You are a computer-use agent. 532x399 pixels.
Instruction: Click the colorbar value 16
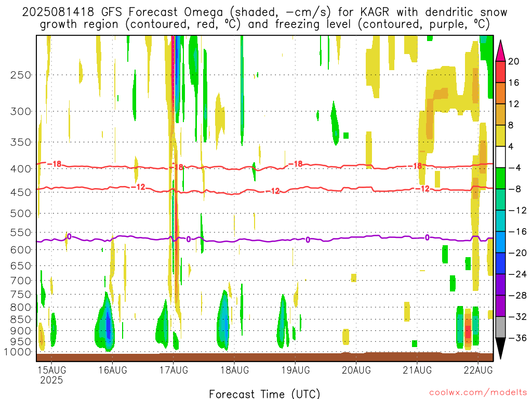coord(514,83)
